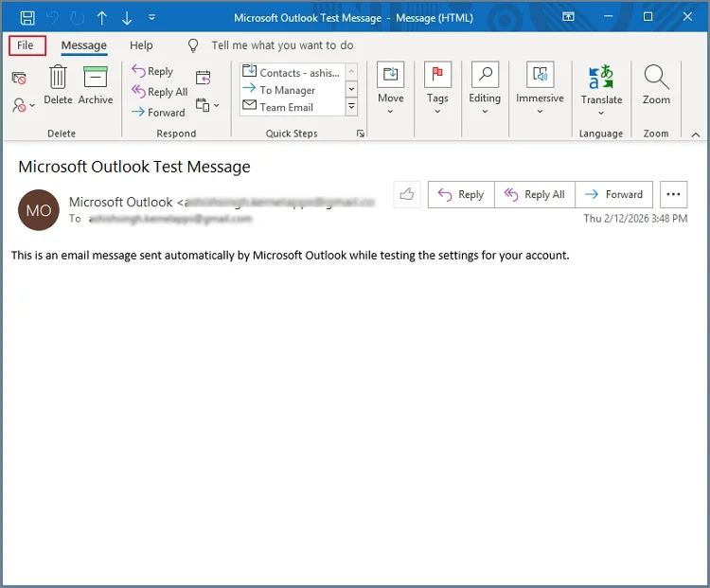Click Reply in the ribbon Respond group

[152, 71]
